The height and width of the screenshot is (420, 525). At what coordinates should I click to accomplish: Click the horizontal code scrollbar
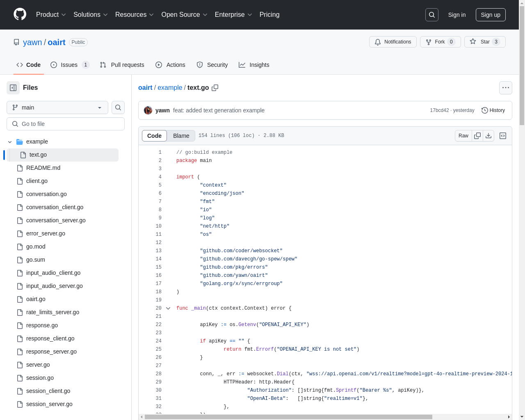(288, 417)
